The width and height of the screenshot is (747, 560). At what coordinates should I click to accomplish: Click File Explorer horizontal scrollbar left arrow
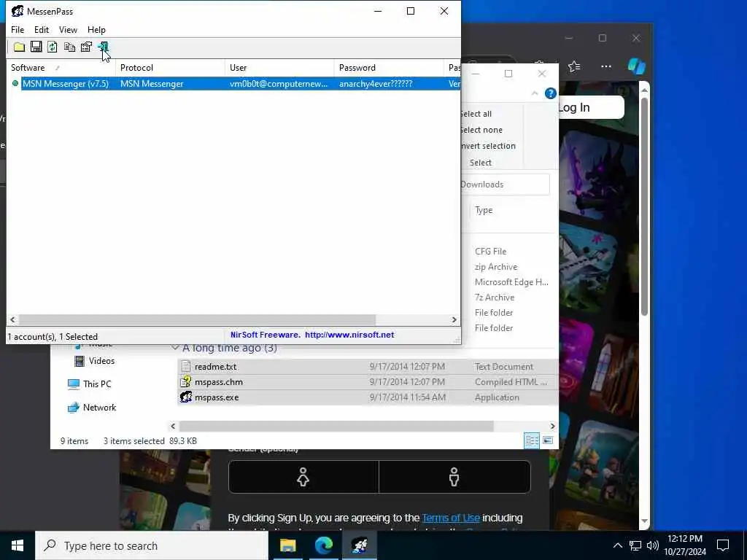pos(174,426)
